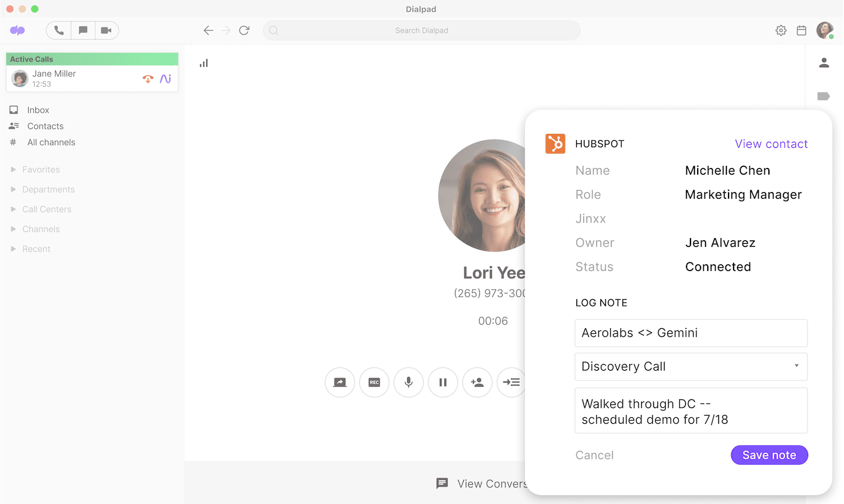
Task: Click View contact for Michelle Chen in HubSpot
Action: click(x=771, y=143)
